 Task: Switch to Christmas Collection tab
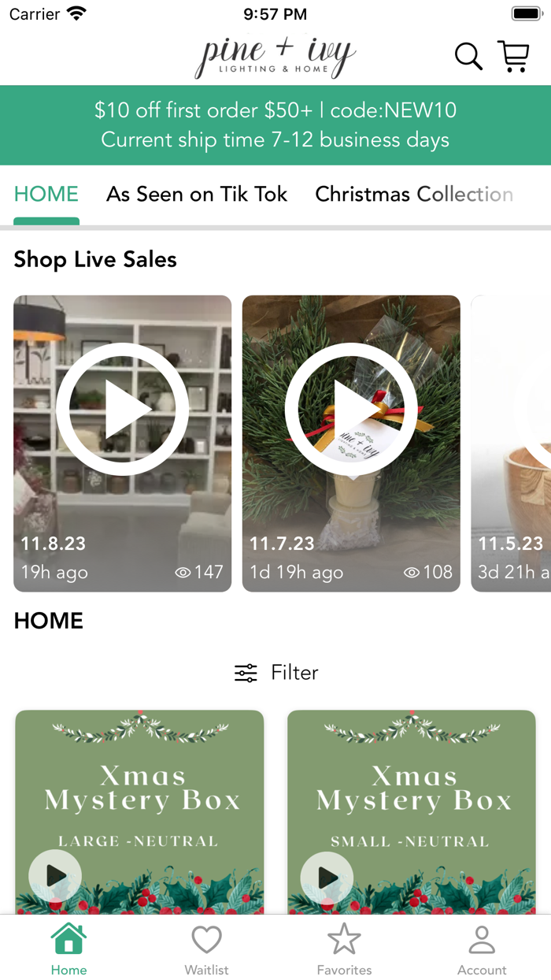coord(414,195)
